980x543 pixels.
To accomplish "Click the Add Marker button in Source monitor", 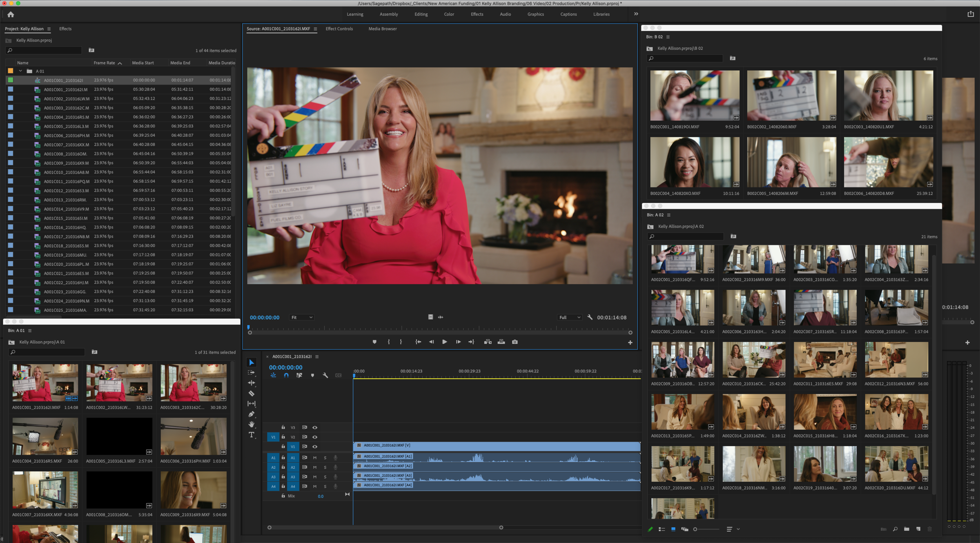I will (374, 342).
